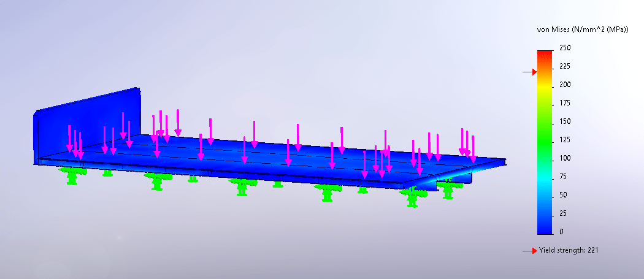Click the 0 minimum legend value
Image resolution: width=644 pixels, height=279 pixels.
click(x=562, y=232)
